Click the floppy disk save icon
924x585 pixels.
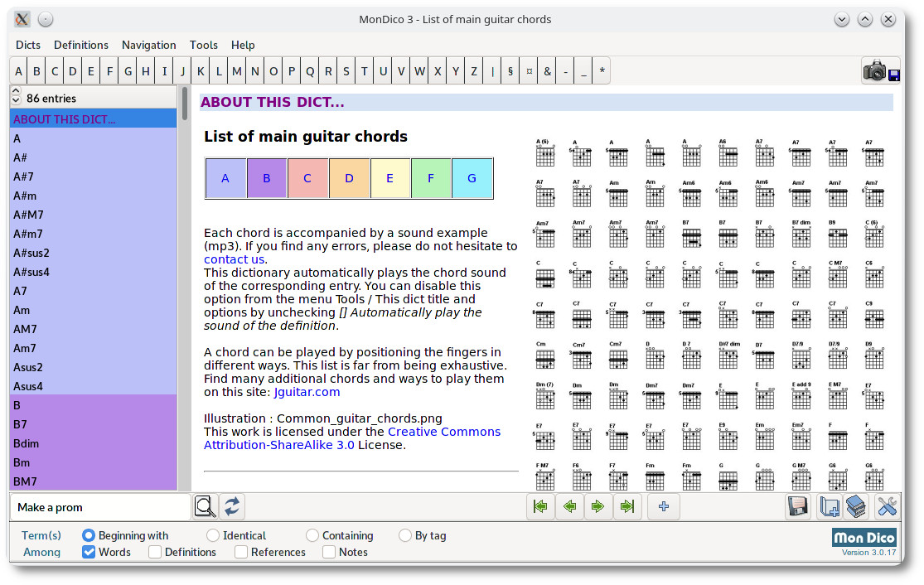coord(798,506)
